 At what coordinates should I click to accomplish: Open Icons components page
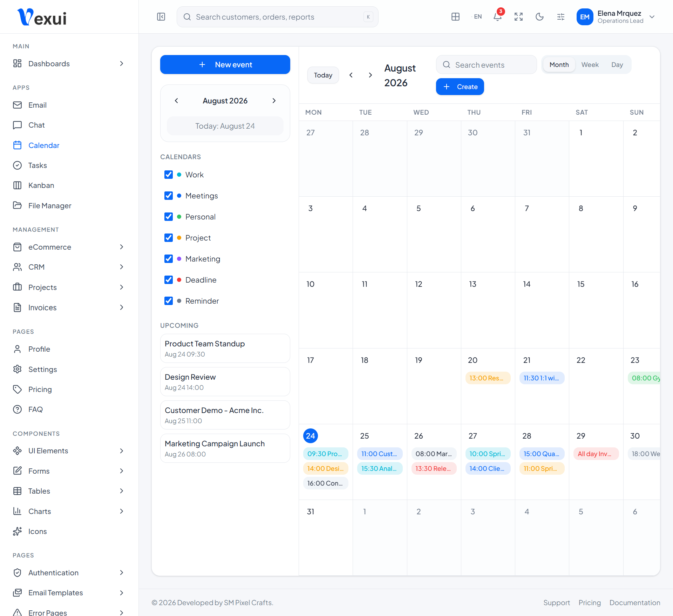tap(69, 532)
